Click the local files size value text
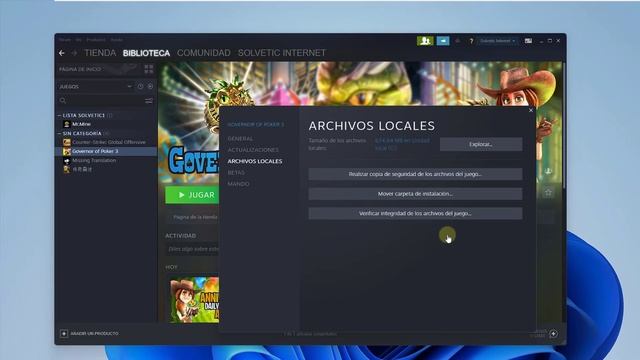The image size is (640, 360). (x=402, y=144)
